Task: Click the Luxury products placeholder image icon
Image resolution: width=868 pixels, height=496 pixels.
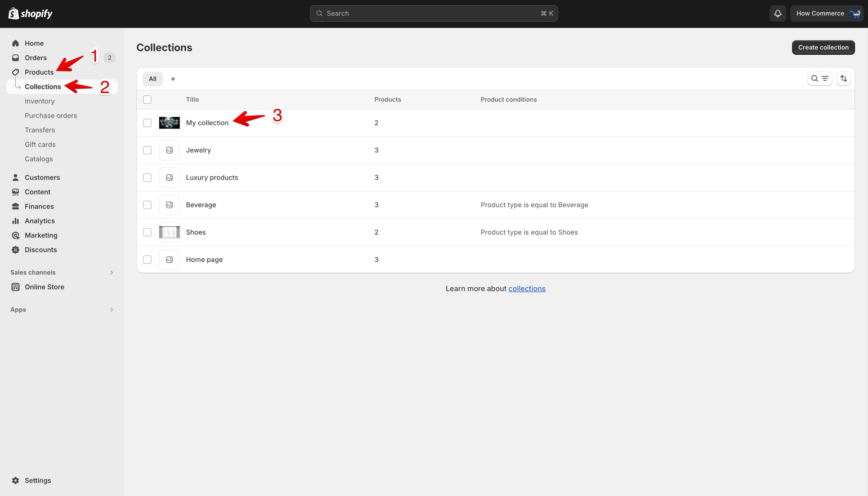Action: click(169, 177)
